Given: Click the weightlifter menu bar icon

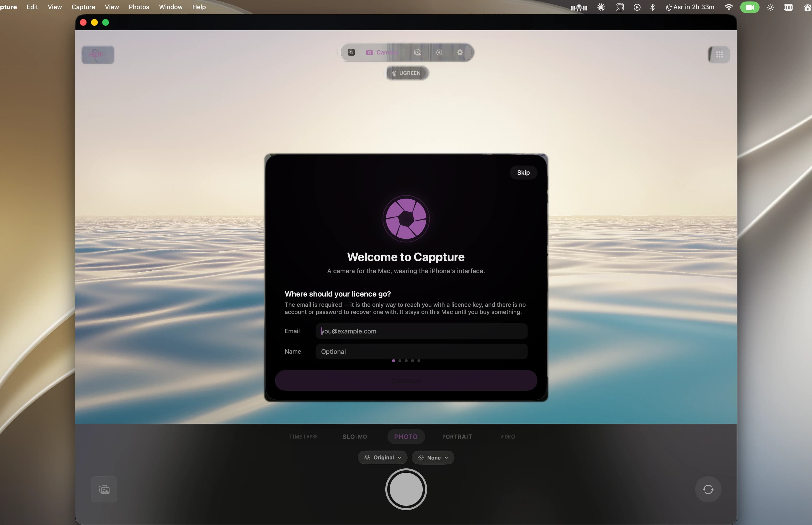Looking at the screenshot, I should pyautogui.click(x=579, y=7).
